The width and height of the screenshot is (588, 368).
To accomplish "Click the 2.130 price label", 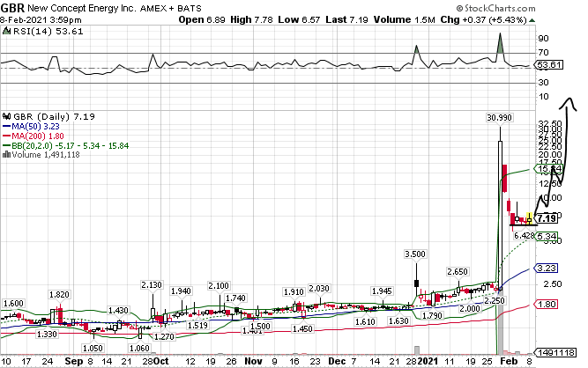I will [152, 285].
